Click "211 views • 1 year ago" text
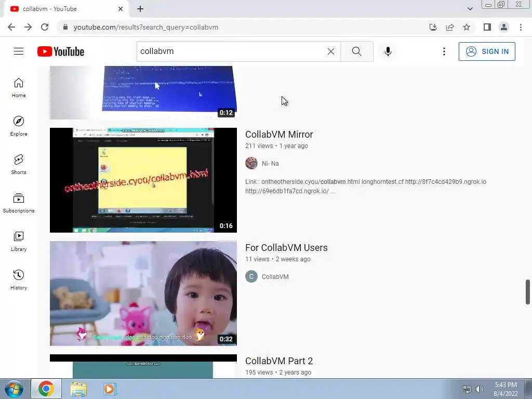The image size is (532, 399). (276, 146)
